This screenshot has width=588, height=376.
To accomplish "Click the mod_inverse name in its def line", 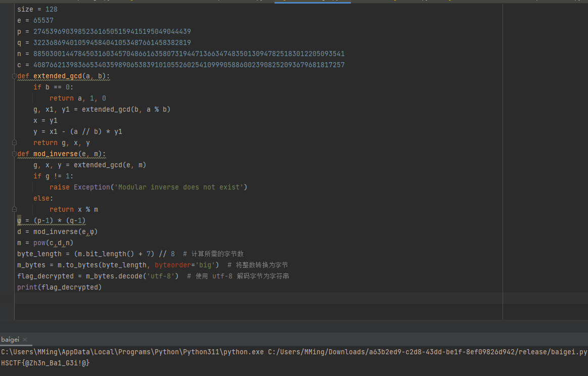I will 56,154.
